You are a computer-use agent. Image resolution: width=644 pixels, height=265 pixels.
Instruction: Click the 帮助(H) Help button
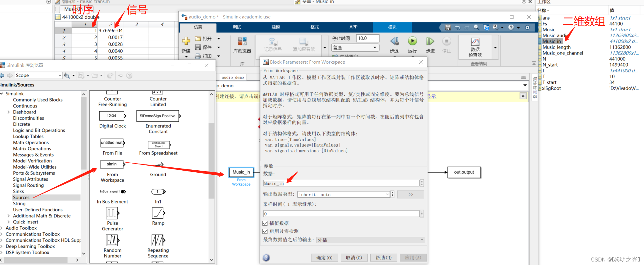384,257
